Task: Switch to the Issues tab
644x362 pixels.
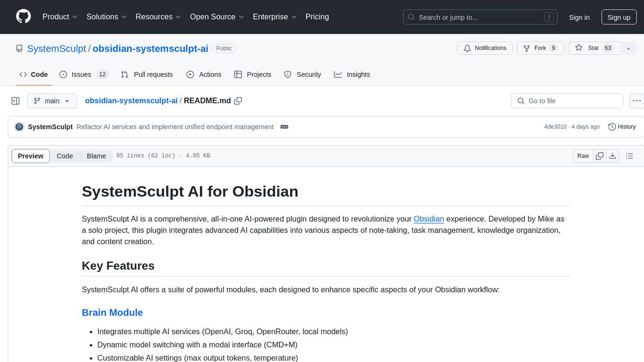Action: [x=84, y=74]
